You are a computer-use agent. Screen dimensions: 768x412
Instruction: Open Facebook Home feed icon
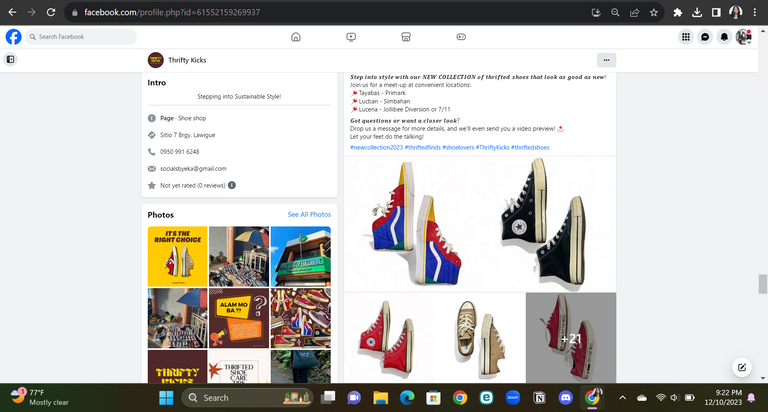pos(295,37)
